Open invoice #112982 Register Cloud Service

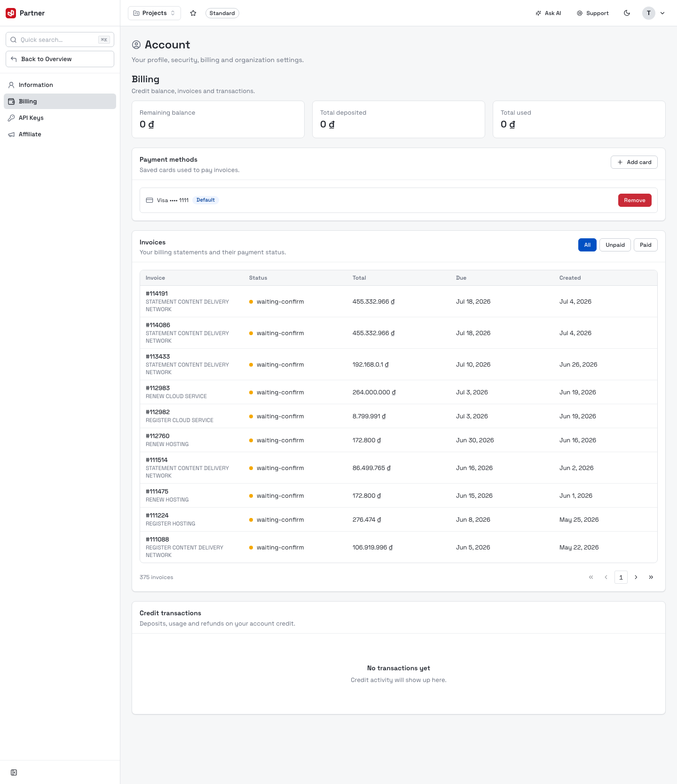point(399,416)
